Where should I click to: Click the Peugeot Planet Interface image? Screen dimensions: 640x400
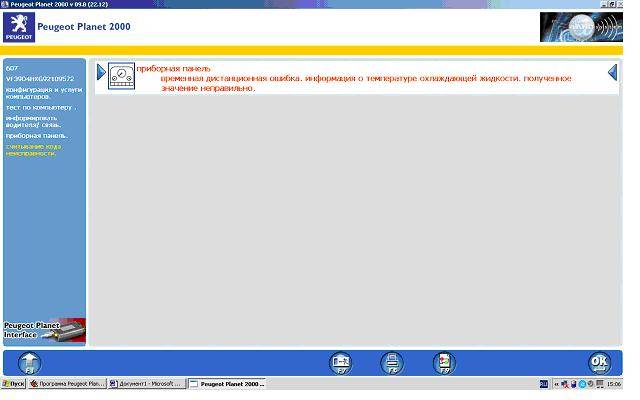[x=44, y=331]
